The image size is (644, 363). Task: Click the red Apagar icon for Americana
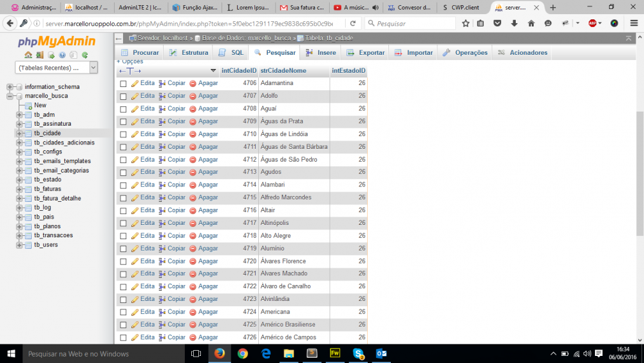point(193,312)
